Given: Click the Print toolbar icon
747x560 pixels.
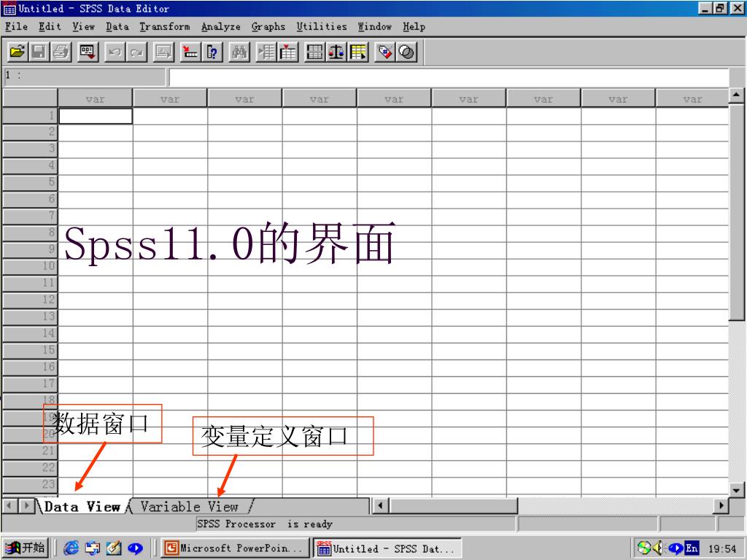Looking at the screenshot, I should 61,52.
